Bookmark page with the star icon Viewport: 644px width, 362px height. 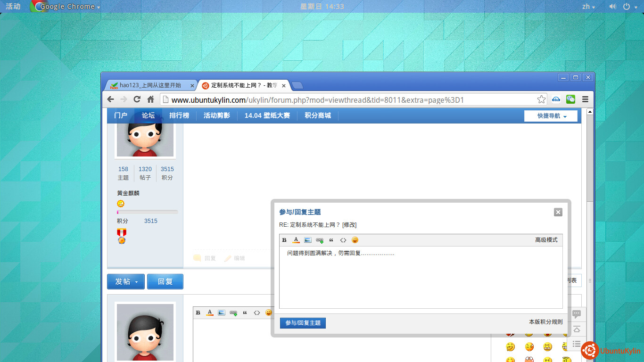[541, 99]
